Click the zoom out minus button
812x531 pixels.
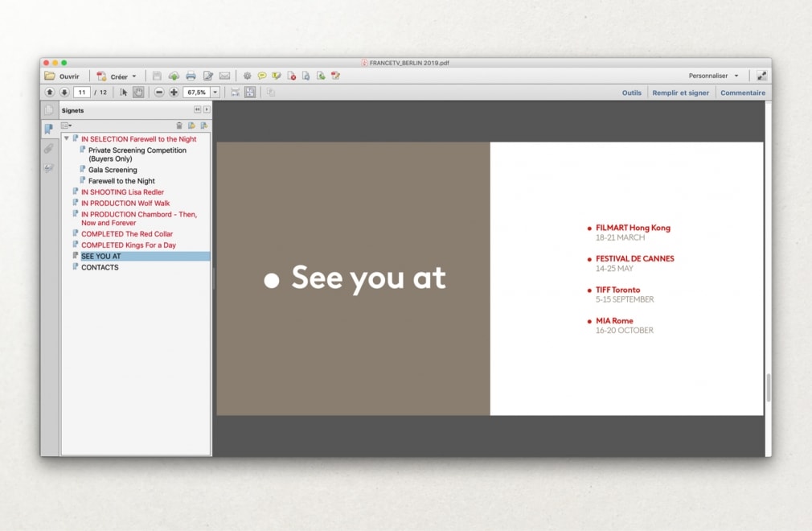pos(159,93)
